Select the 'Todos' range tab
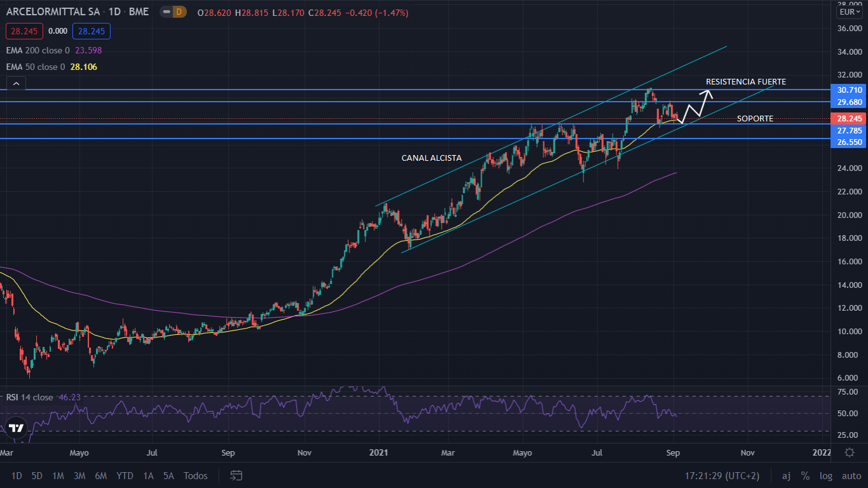Viewport: 868px width, 488px height. click(x=195, y=475)
